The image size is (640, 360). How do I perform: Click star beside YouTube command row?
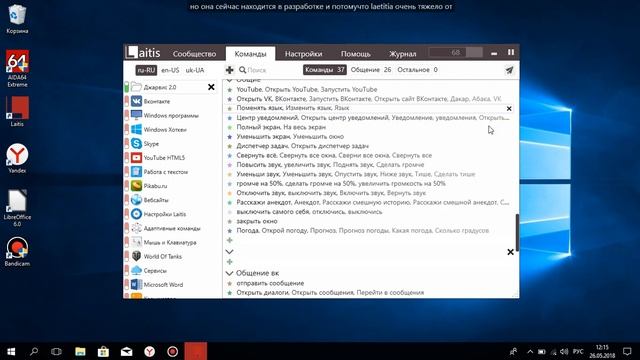(x=230, y=89)
